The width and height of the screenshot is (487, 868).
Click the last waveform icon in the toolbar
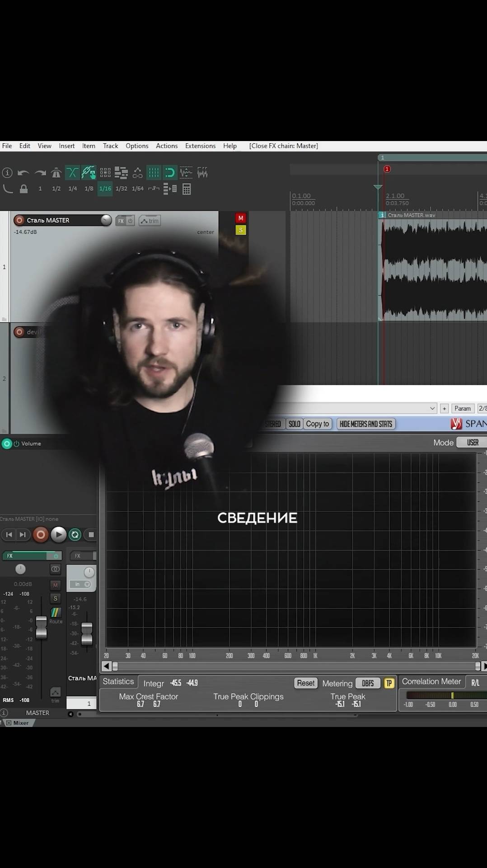[202, 172]
